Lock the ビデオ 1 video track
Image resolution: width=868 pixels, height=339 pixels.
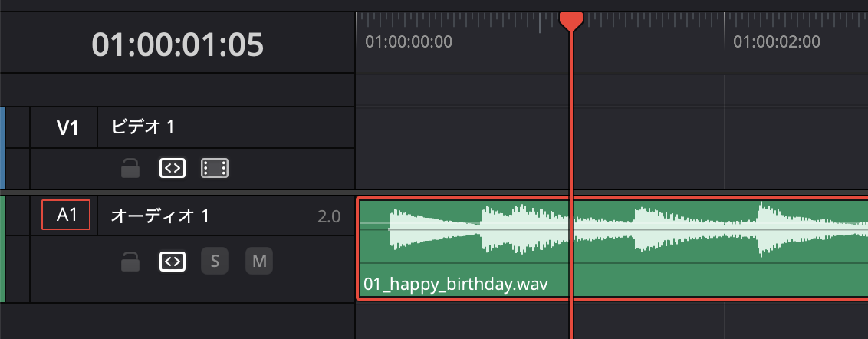130,168
